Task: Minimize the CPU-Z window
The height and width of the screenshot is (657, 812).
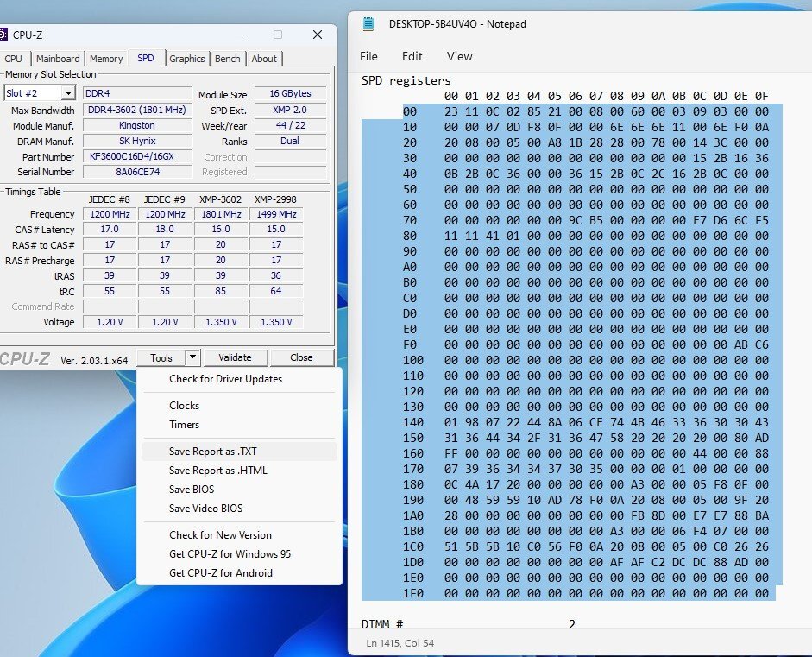Action: pos(239,35)
